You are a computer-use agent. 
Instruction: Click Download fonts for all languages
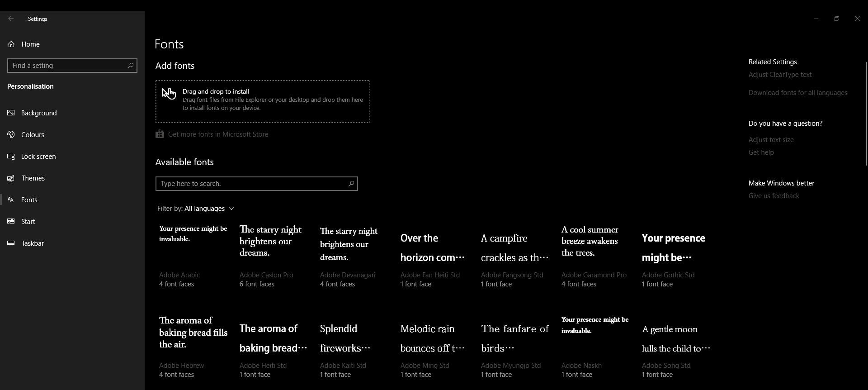pyautogui.click(x=798, y=93)
